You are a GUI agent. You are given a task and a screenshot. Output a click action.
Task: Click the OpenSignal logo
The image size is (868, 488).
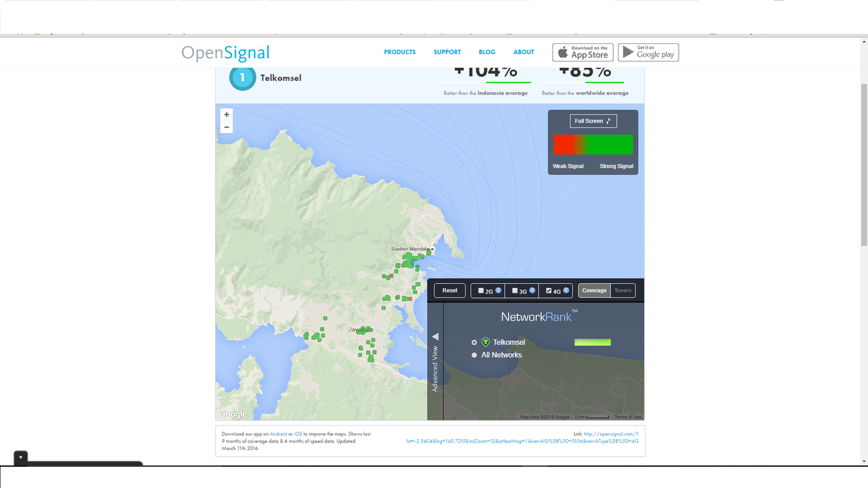coord(226,53)
